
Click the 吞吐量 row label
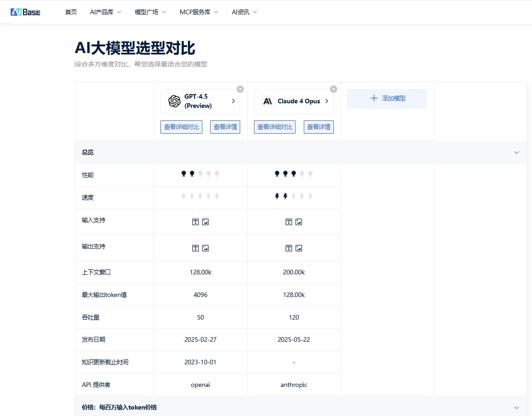click(x=91, y=317)
